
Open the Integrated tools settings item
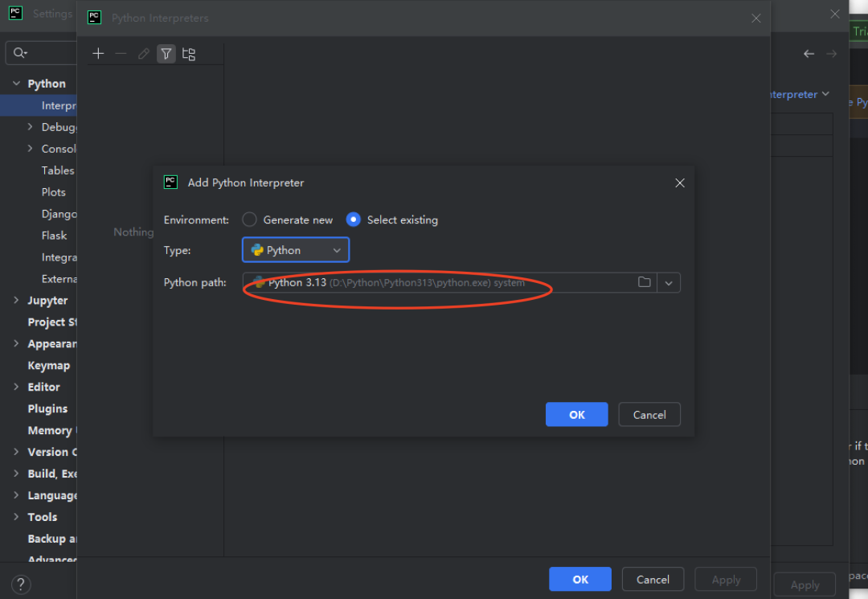pos(59,256)
